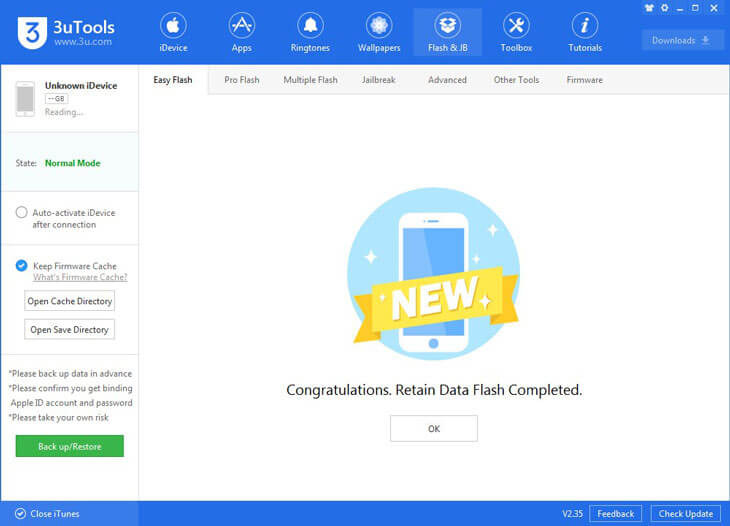Open the Toolbox section
Screen dimensions: 730x526
click(x=516, y=32)
